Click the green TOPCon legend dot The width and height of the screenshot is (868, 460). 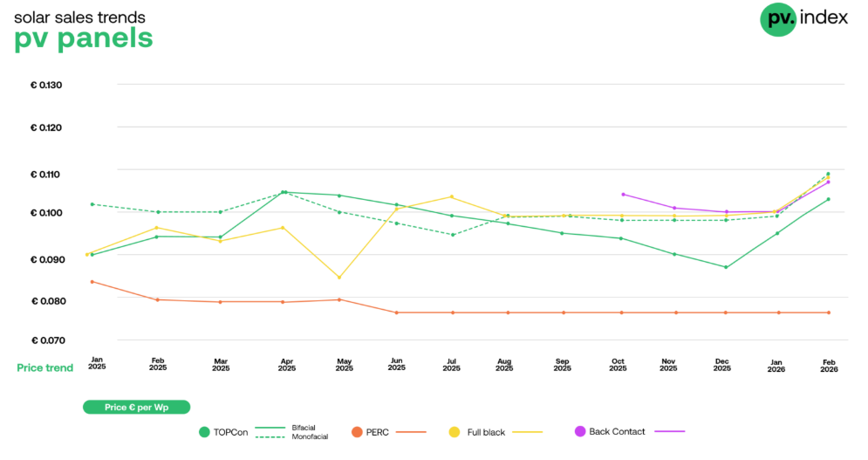coord(204,431)
